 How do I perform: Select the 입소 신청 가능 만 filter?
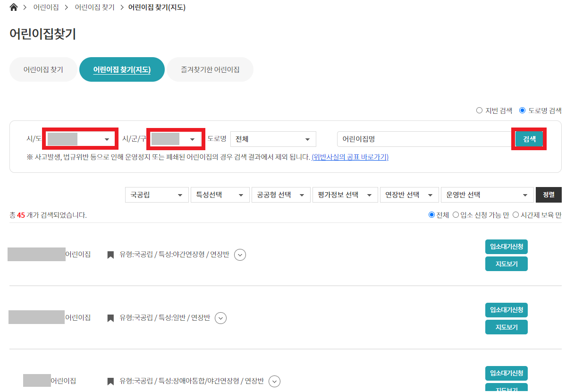[x=456, y=214]
